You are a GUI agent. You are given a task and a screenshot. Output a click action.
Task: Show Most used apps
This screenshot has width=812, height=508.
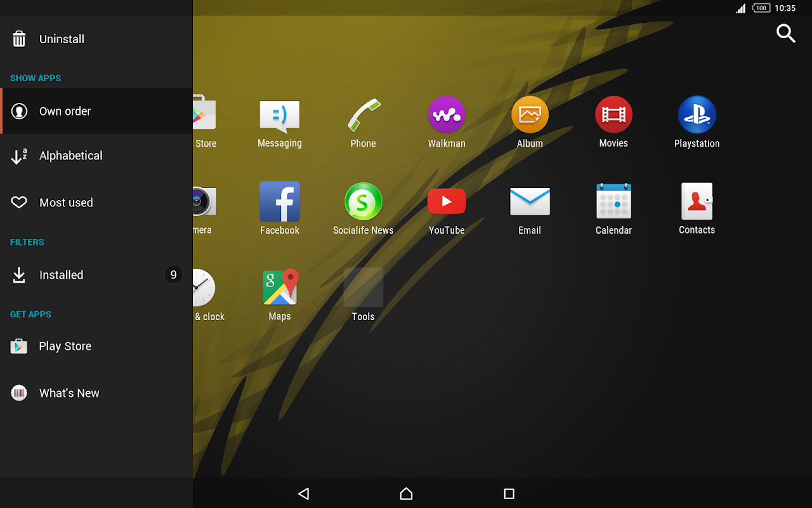96,203
